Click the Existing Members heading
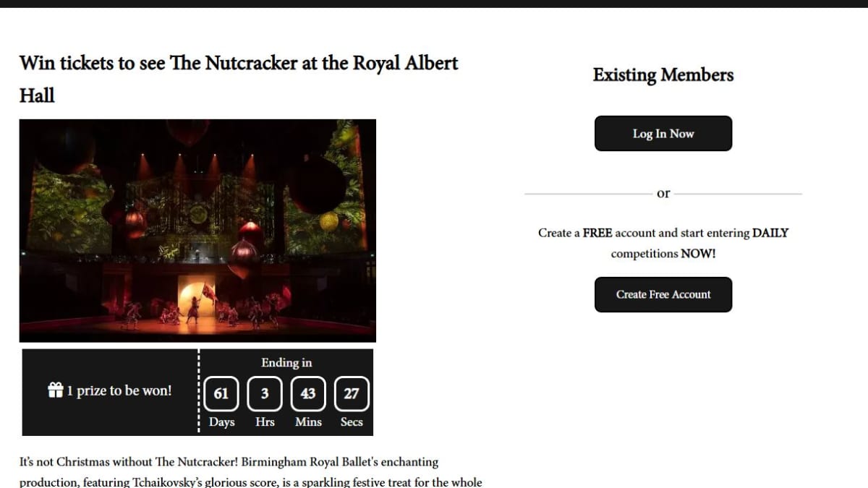Image resolution: width=868 pixels, height=488 pixels. click(x=663, y=75)
